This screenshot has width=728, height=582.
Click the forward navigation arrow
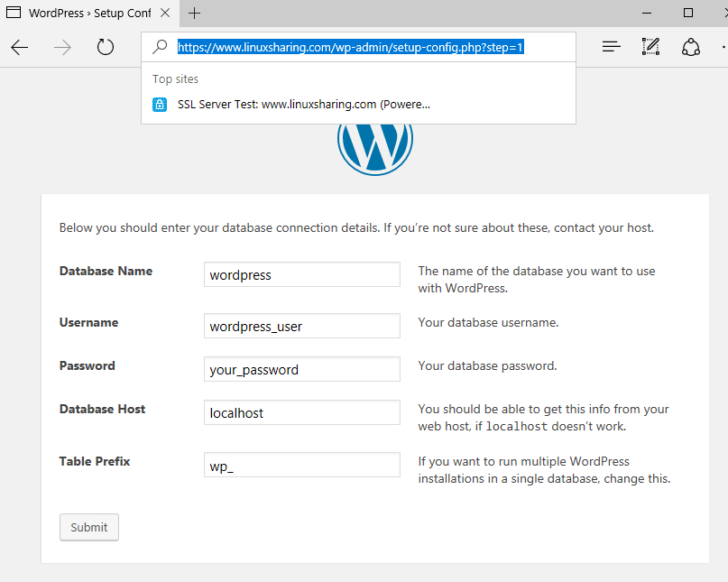pyautogui.click(x=62, y=48)
